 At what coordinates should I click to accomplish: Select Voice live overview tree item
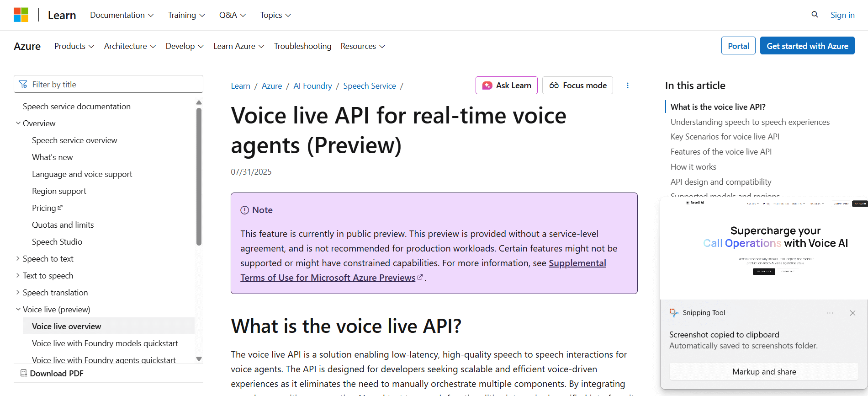pos(109,326)
